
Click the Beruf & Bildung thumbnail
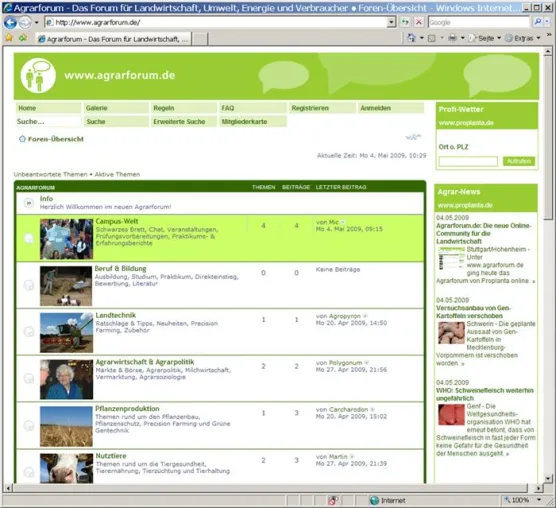[66, 286]
